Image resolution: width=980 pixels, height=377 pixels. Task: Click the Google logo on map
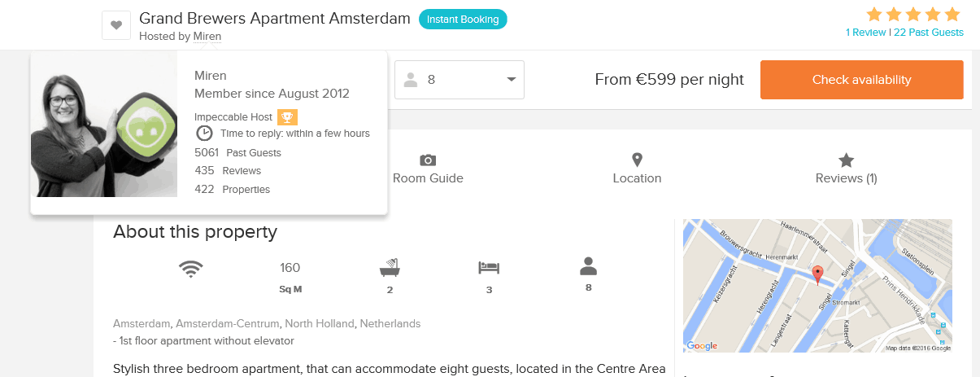pos(702,345)
